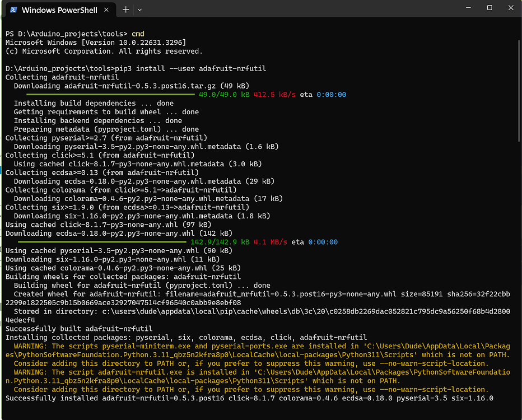The image size is (522, 420).
Task: Click the 'Successfully installed' message at the bottom
Action: point(168,398)
